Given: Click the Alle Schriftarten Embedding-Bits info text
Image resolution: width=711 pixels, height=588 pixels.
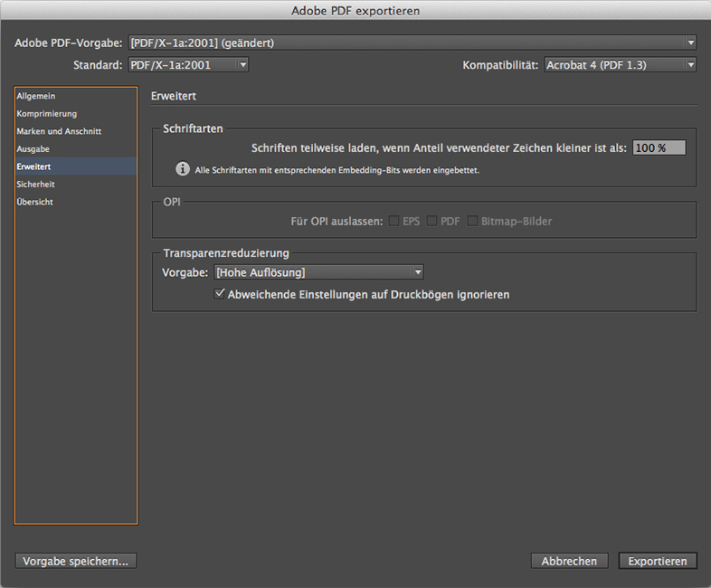Looking at the screenshot, I should coord(337,170).
